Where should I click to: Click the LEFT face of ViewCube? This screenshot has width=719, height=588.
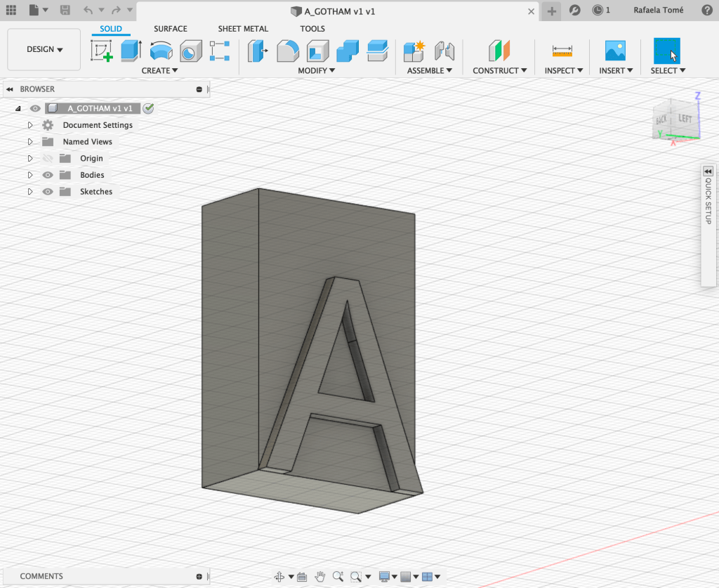click(x=685, y=119)
